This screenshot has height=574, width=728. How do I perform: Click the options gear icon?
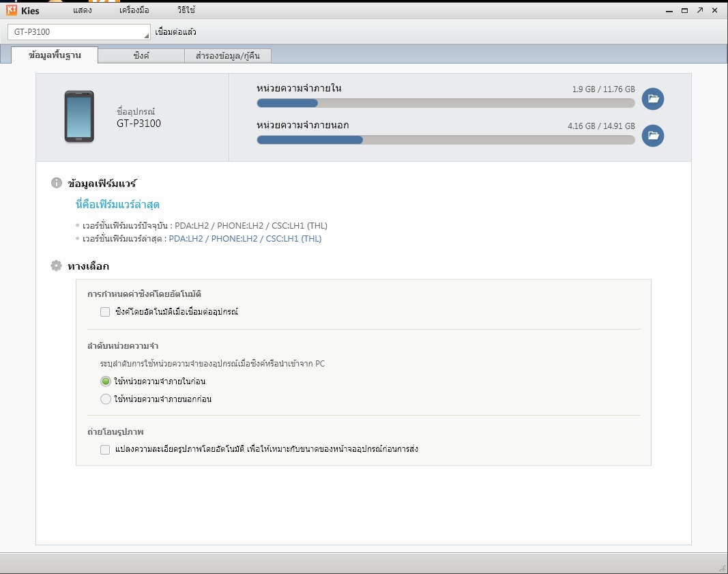(x=56, y=266)
